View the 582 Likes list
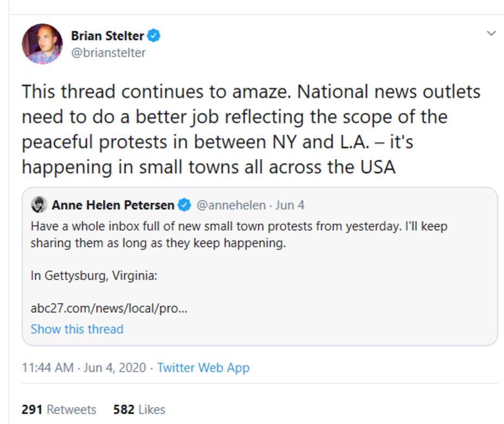 tap(139, 409)
